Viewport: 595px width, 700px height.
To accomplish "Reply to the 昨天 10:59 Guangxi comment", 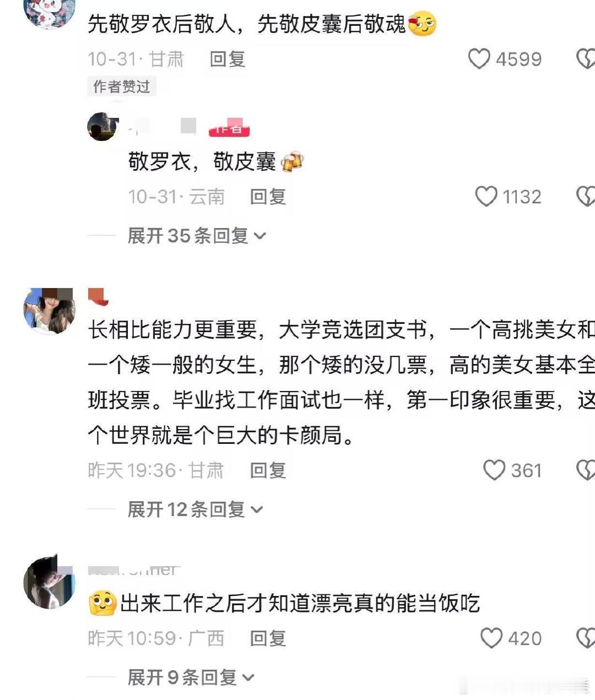I will pyautogui.click(x=268, y=638).
